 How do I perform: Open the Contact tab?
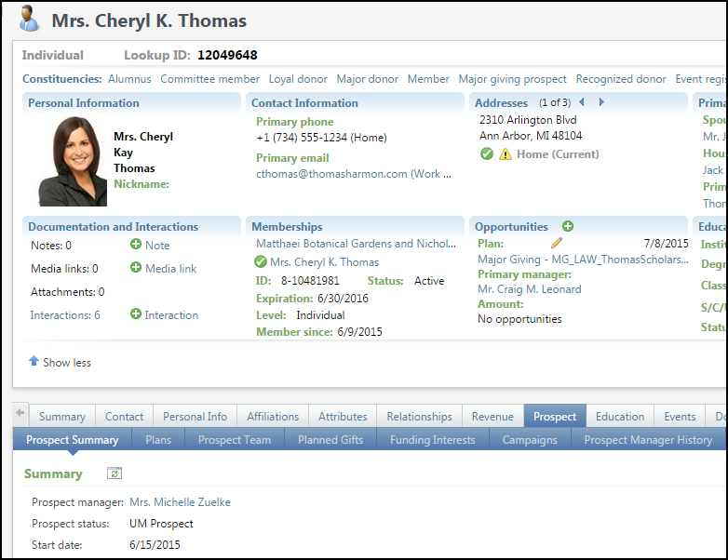pos(124,416)
